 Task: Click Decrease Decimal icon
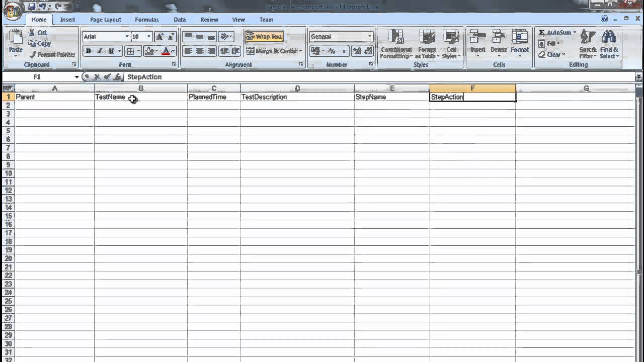pos(368,51)
